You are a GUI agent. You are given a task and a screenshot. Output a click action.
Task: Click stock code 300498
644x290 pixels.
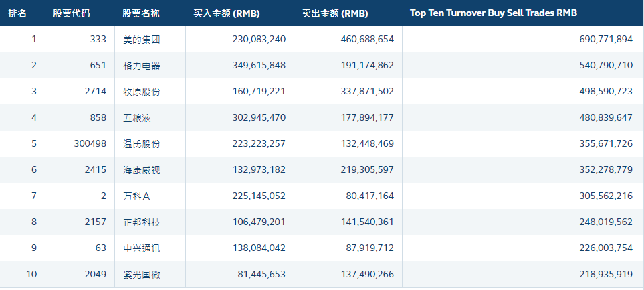click(90, 144)
